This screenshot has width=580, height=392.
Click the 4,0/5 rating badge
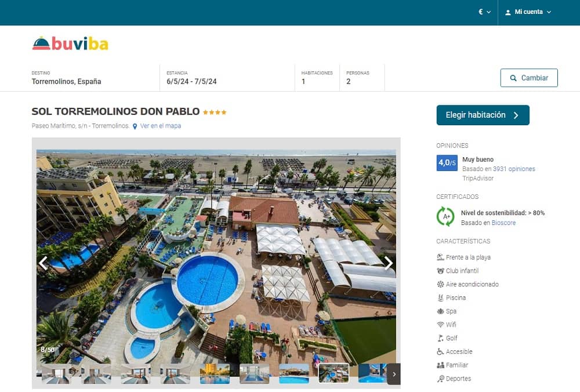point(447,163)
